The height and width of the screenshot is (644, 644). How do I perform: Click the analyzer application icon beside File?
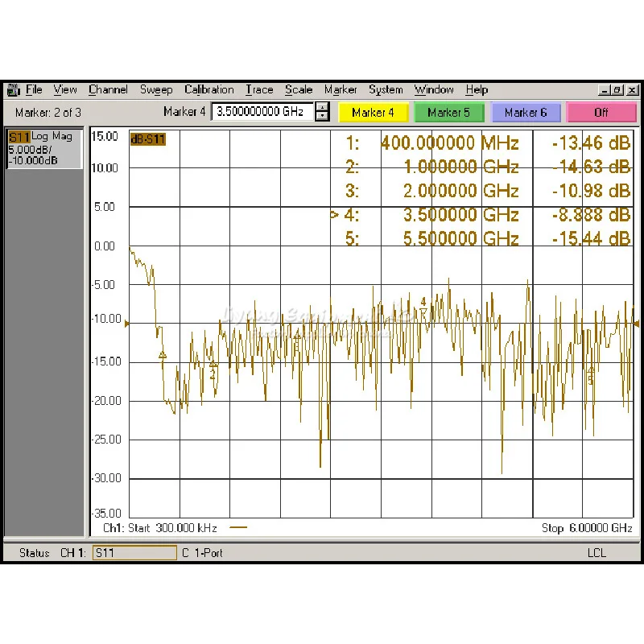(x=14, y=90)
